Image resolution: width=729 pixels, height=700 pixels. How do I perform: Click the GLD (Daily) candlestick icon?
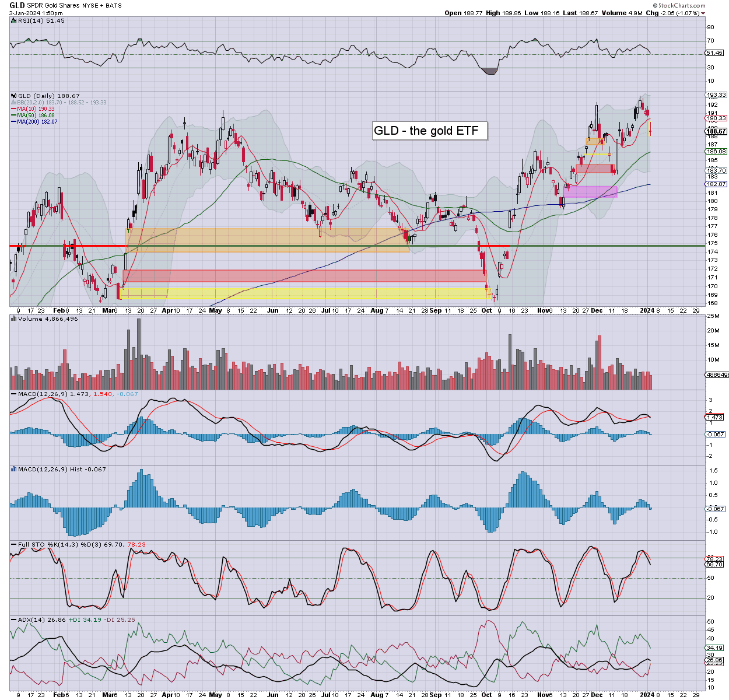coord(14,96)
